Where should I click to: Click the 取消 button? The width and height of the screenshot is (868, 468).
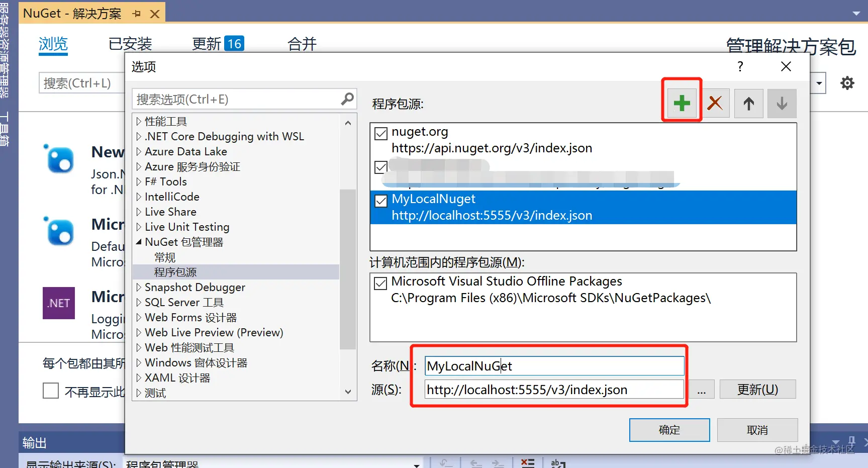coord(757,430)
